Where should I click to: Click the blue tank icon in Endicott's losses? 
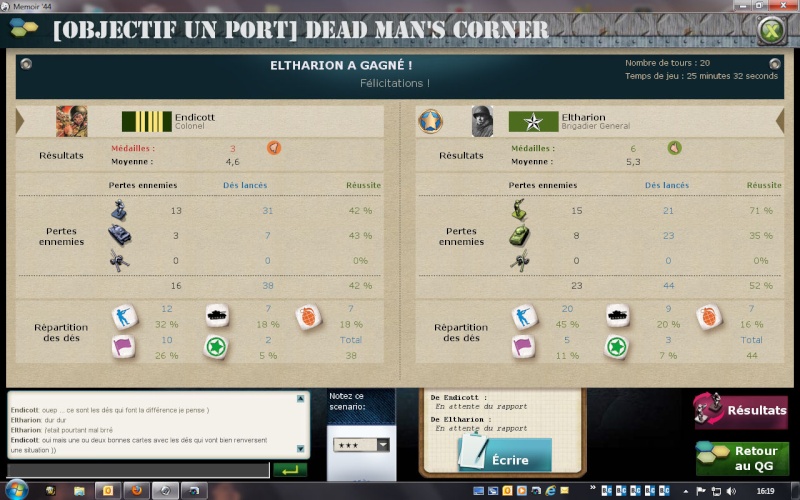click(119, 235)
